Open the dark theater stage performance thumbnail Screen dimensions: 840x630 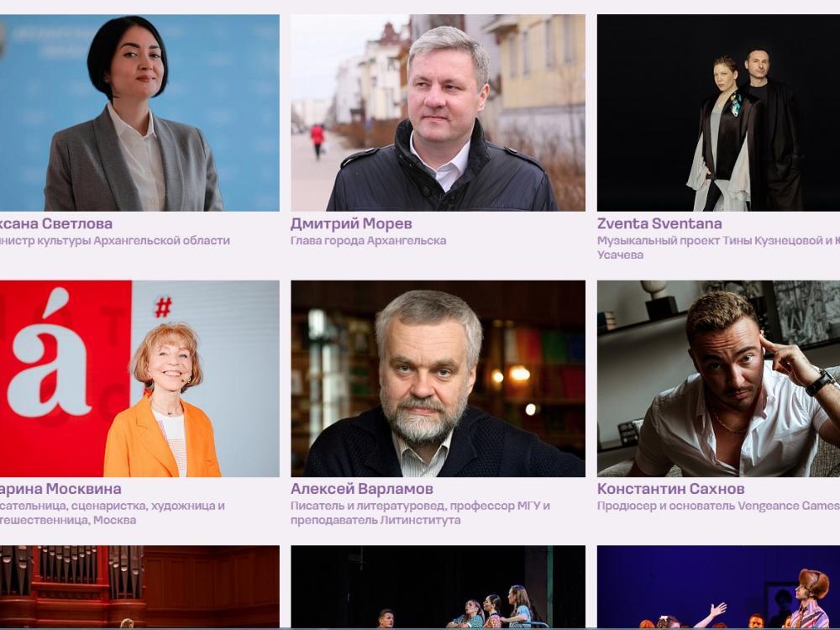[x=438, y=586]
